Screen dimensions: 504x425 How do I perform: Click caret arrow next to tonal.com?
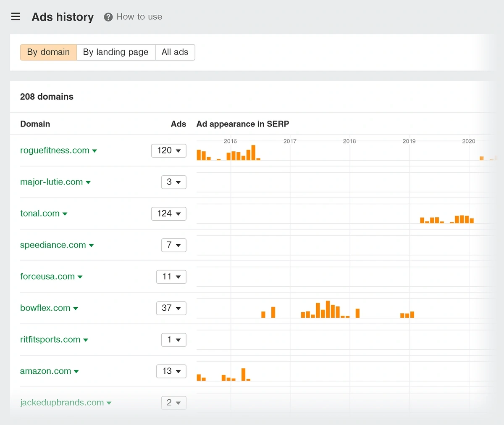point(65,214)
